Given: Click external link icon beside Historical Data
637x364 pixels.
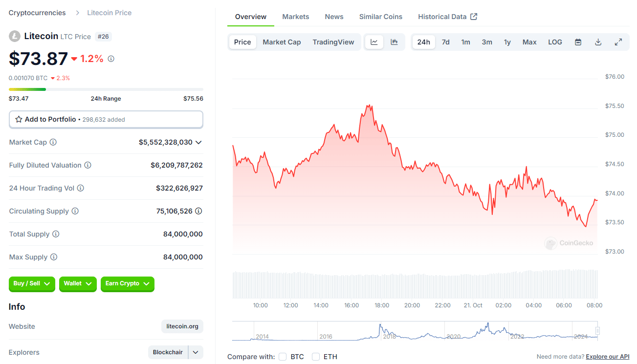Looking at the screenshot, I should (x=474, y=17).
